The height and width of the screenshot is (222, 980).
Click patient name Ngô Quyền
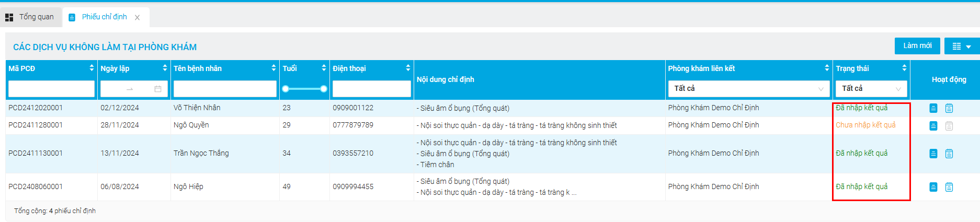point(191,125)
